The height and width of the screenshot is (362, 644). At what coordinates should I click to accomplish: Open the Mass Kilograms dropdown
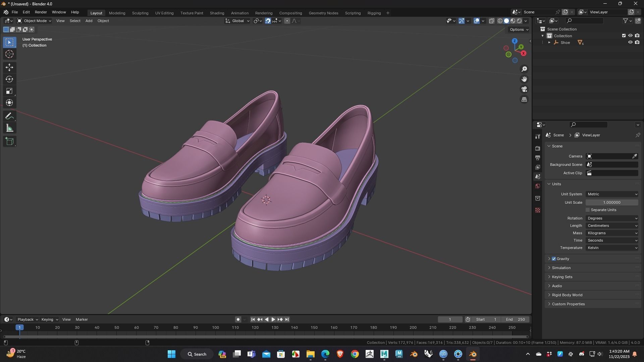[x=612, y=233]
